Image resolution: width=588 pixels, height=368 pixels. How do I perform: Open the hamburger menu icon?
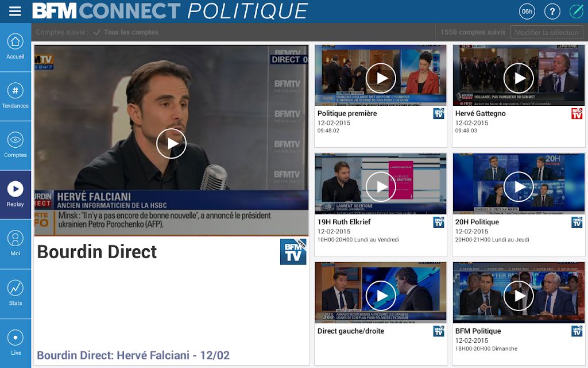click(15, 11)
